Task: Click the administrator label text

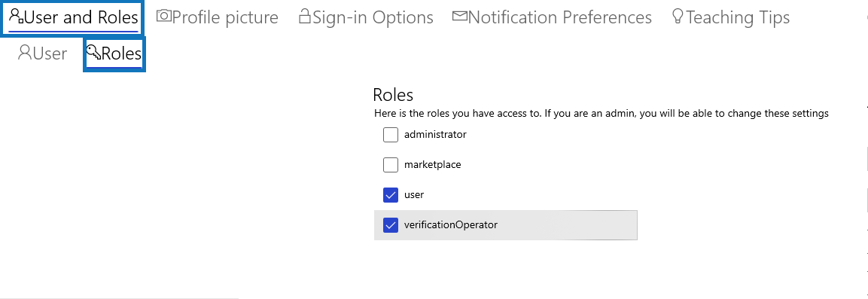Action: [435, 134]
